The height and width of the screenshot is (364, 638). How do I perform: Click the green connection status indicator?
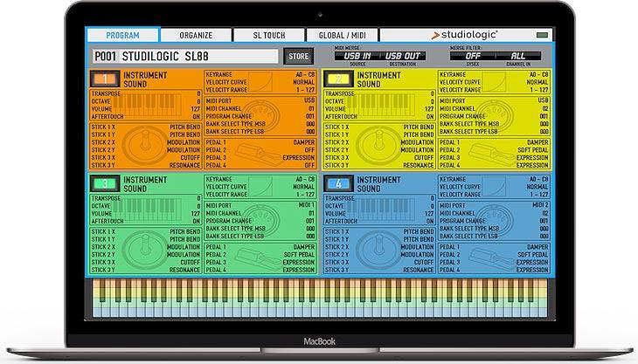[543, 35]
